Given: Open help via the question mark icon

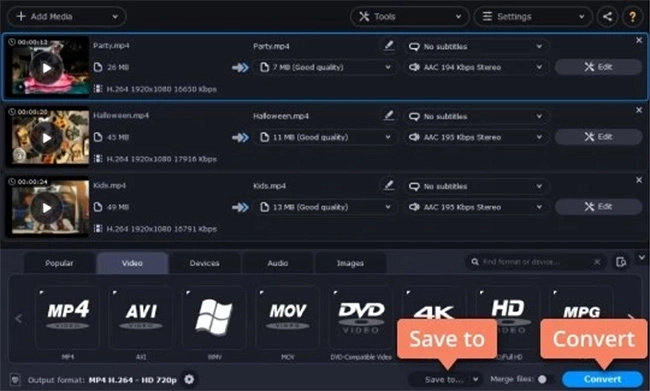Looking at the screenshot, I should (632, 17).
